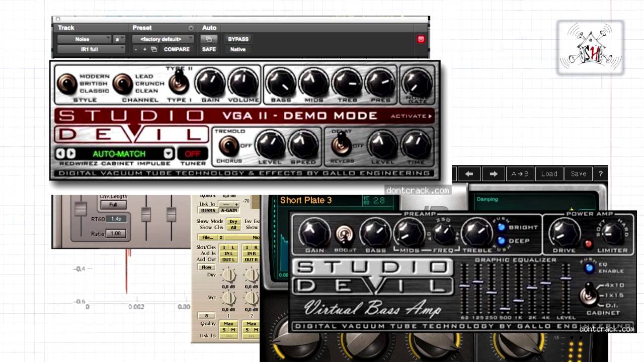Click the NOISE GATE knob

tap(418, 82)
